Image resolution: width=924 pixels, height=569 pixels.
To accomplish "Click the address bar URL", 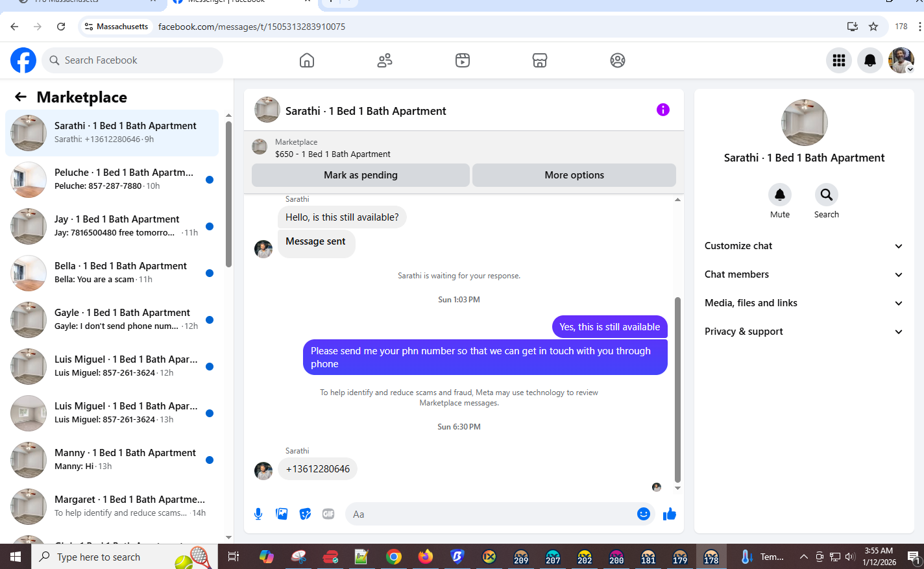I will click(x=252, y=27).
